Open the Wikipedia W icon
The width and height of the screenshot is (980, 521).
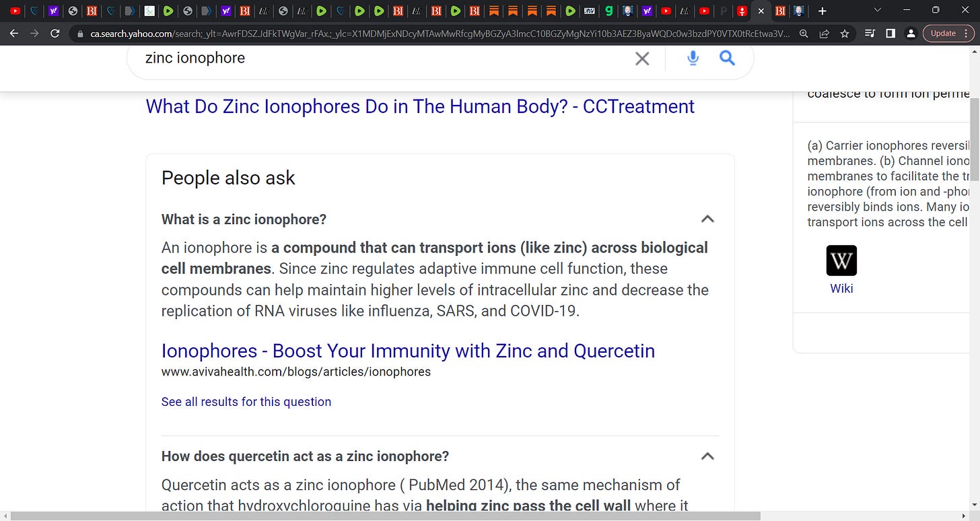(x=841, y=260)
